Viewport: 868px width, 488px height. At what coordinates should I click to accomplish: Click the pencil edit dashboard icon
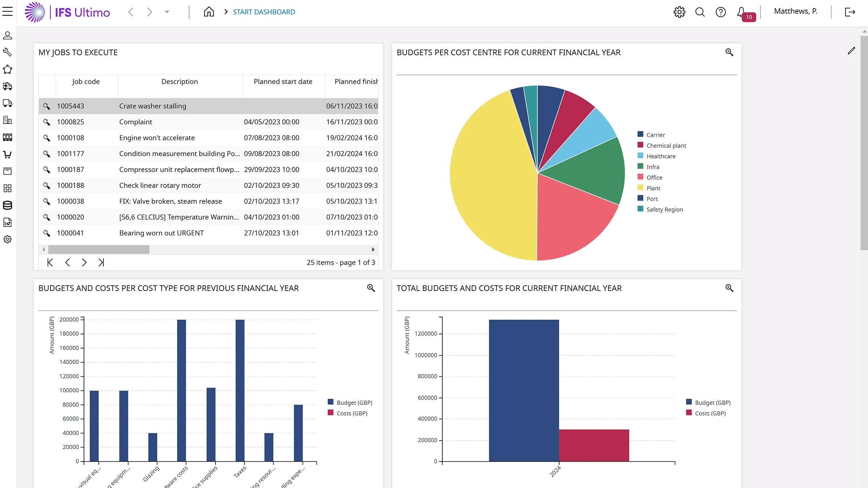[851, 51]
